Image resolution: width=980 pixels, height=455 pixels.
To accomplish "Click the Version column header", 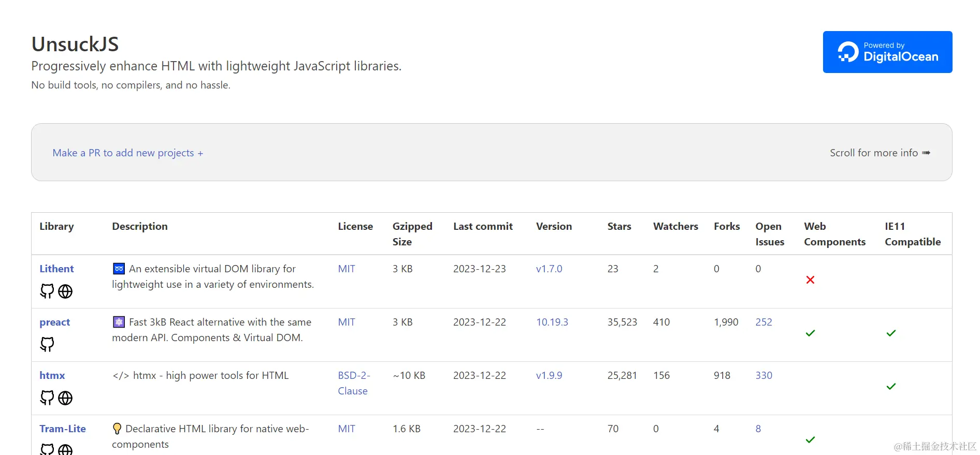I will tap(554, 226).
